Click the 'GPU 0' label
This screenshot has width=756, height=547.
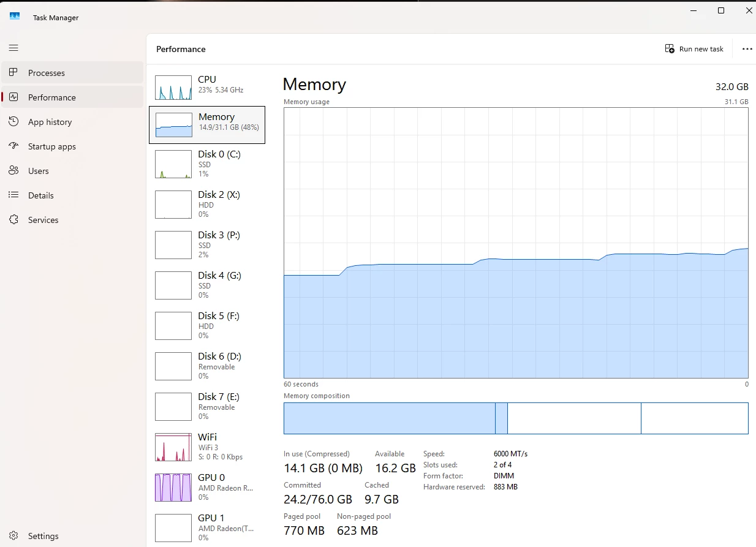pos(211,477)
